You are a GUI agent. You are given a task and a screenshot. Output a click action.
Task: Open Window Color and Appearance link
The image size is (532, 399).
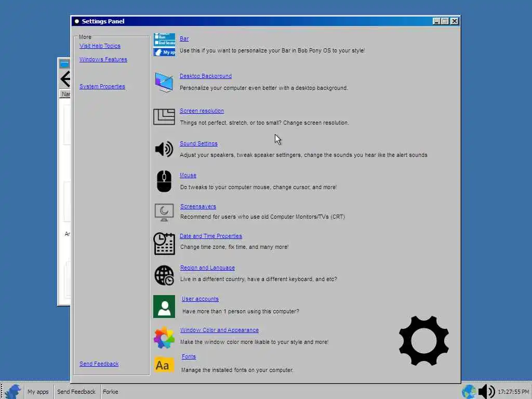point(219,330)
